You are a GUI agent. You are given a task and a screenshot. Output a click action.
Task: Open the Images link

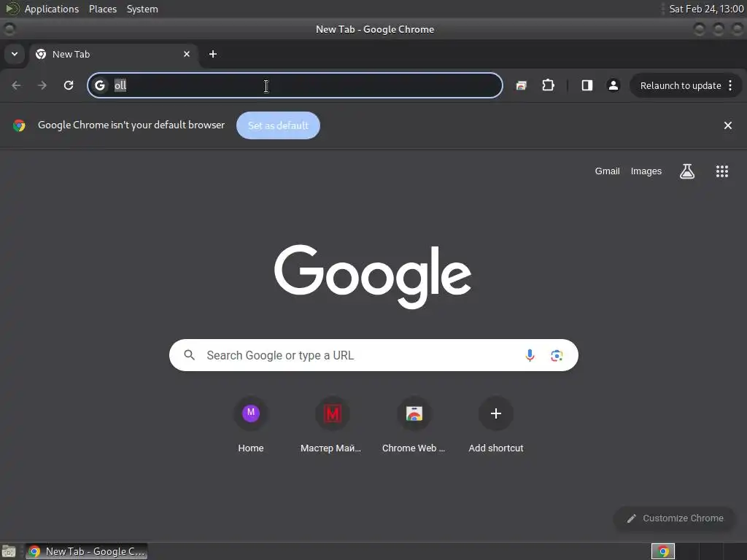646,171
